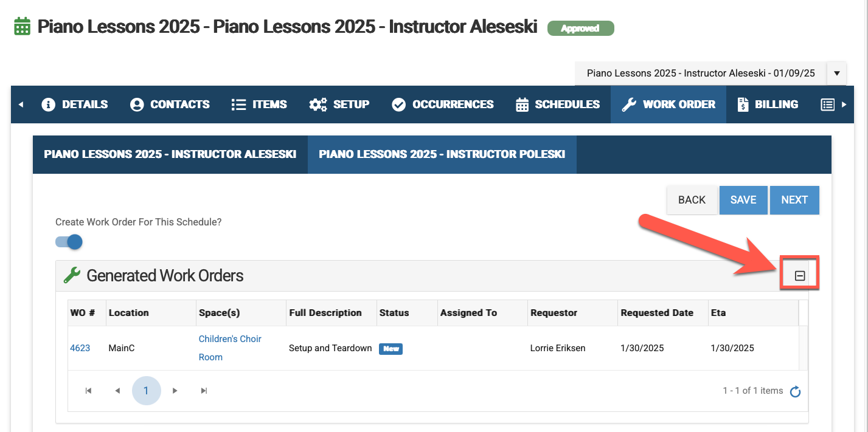Image resolution: width=868 pixels, height=432 pixels.
Task: Open the Occurrences tab
Action: click(x=442, y=105)
